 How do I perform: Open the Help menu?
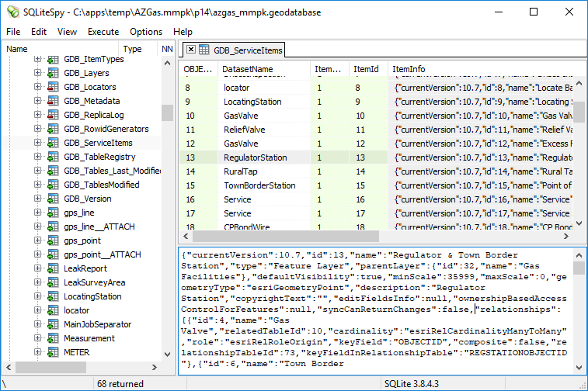click(x=183, y=32)
